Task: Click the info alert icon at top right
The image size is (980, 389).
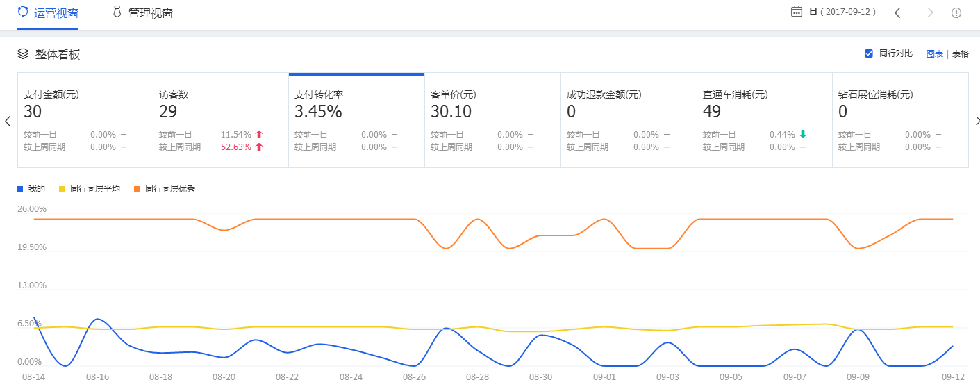Action: tap(956, 13)
